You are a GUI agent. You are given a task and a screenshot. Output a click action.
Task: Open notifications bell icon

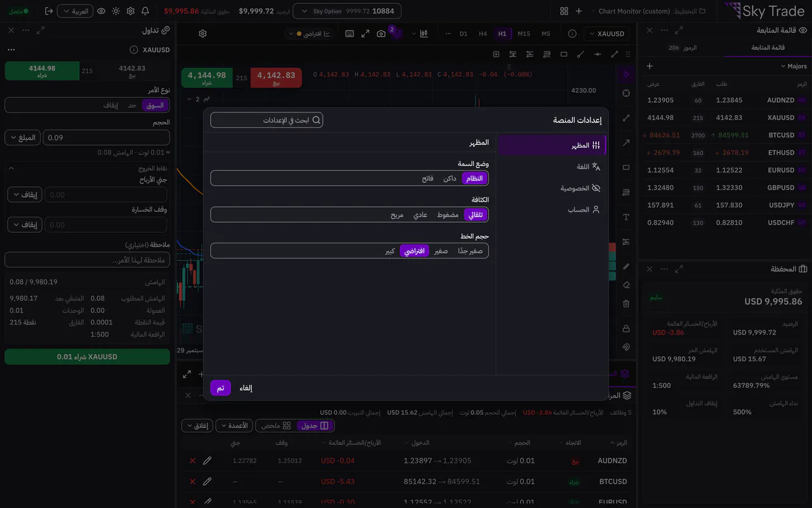coord(145,11)
